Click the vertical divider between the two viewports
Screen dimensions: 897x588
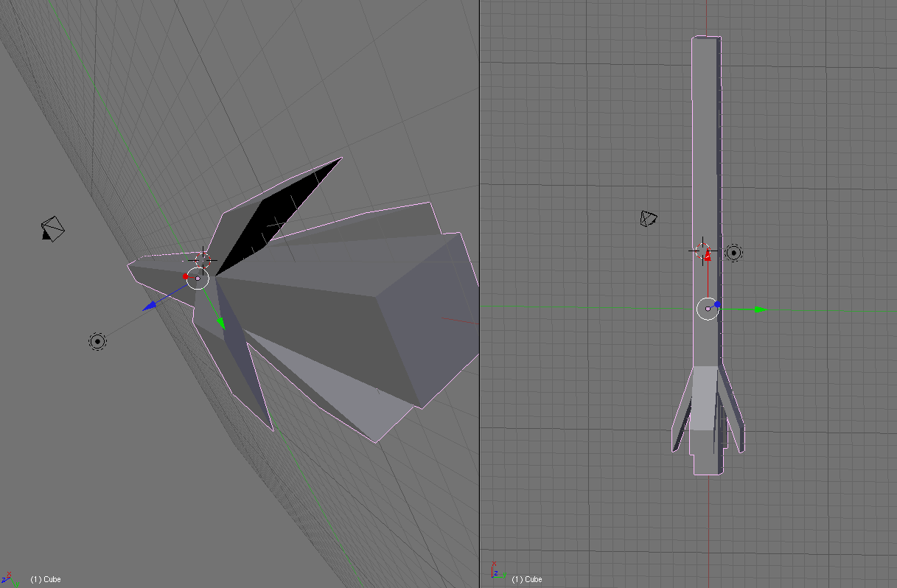(479, 295)
